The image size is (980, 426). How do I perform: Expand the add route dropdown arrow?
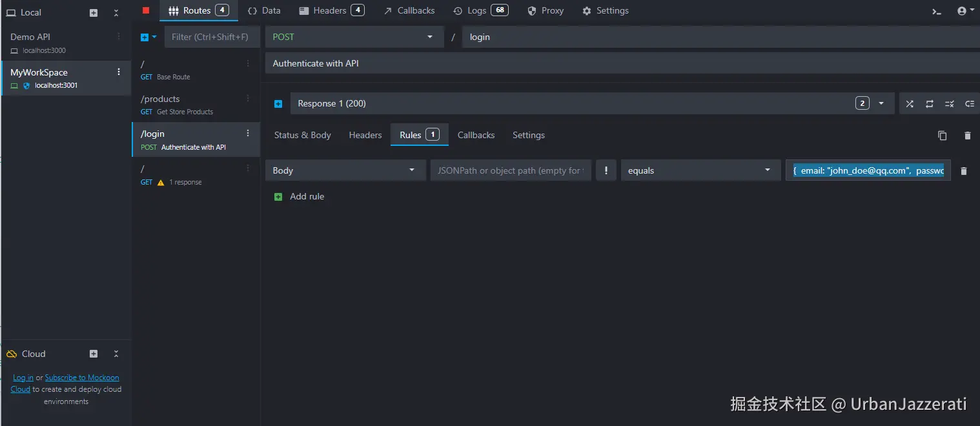click(154, 37)
